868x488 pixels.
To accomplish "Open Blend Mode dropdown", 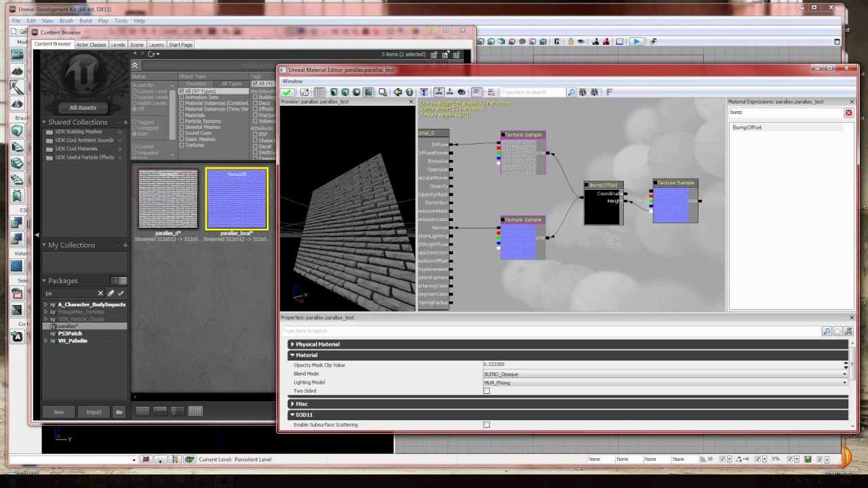I will [665, 374].
